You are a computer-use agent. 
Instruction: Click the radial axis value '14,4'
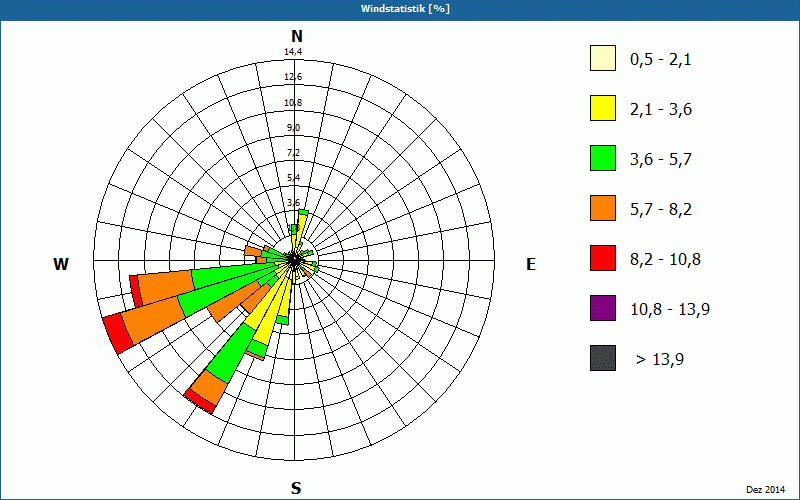pyautogui.click(x=293, y=52)
